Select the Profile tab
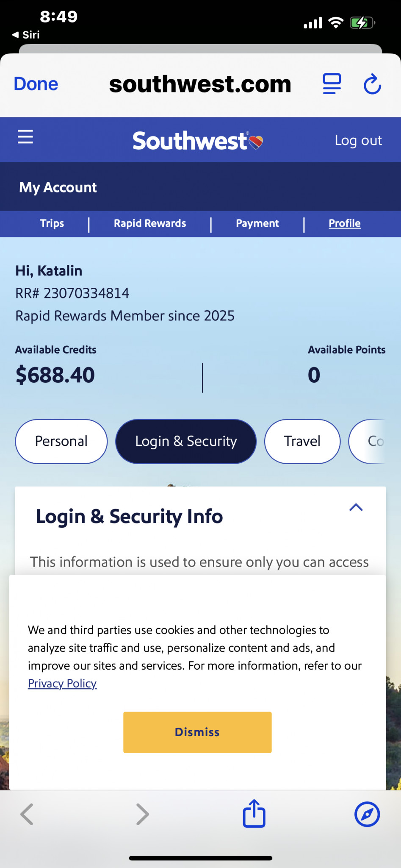The height and width of the screenshot is (868, 401). click(345, 223)
